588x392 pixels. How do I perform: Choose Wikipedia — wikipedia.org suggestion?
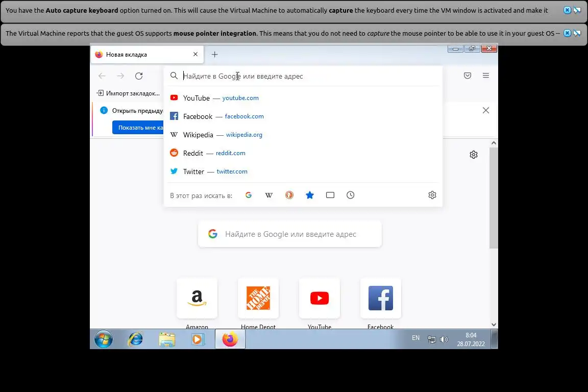303,135
